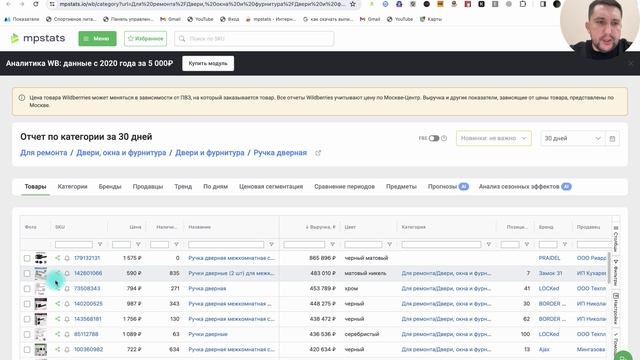Check the row checkbox for SKU 179132131
Viewport: 640px width, 360px height.
tap(27, 258)
